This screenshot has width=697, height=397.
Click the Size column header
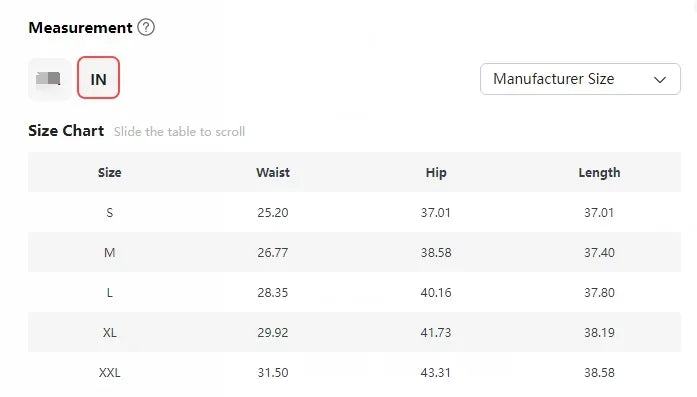[109, 172]
